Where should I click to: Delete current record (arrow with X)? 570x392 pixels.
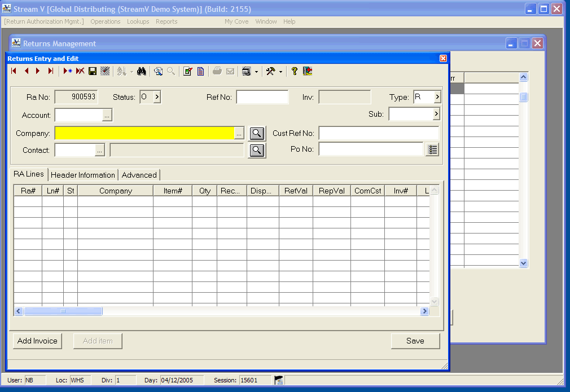(80, 71)
